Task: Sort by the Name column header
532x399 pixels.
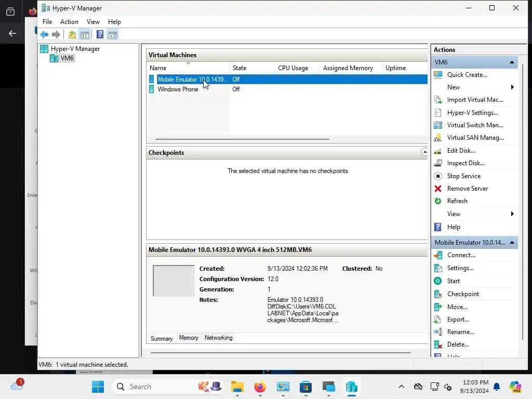Action: coord(188,68)
